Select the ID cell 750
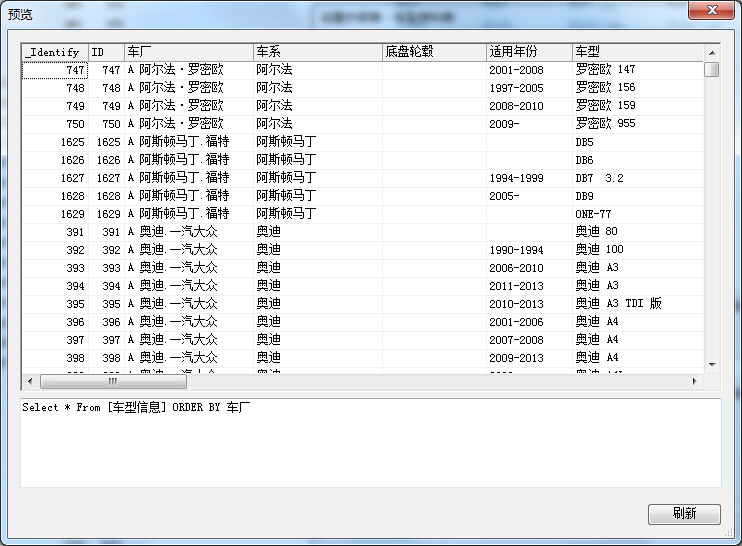 106,124
